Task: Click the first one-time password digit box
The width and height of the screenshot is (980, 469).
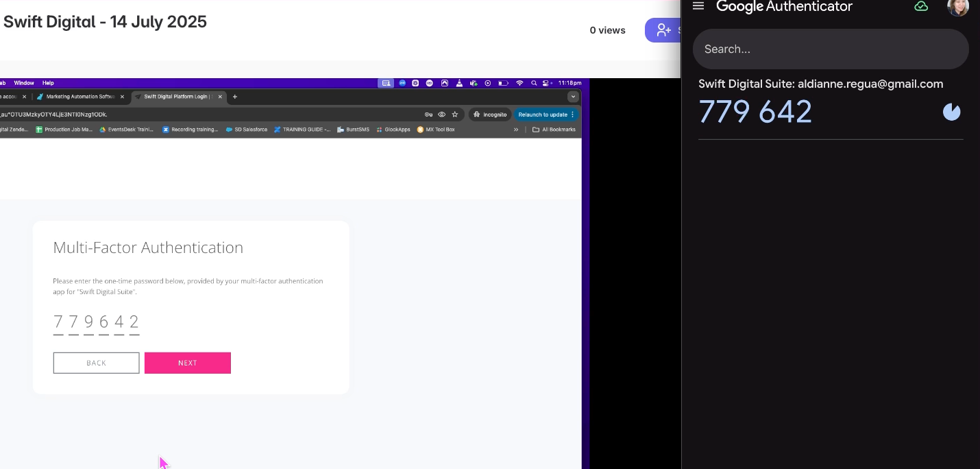Action: [x=58, y=323]
